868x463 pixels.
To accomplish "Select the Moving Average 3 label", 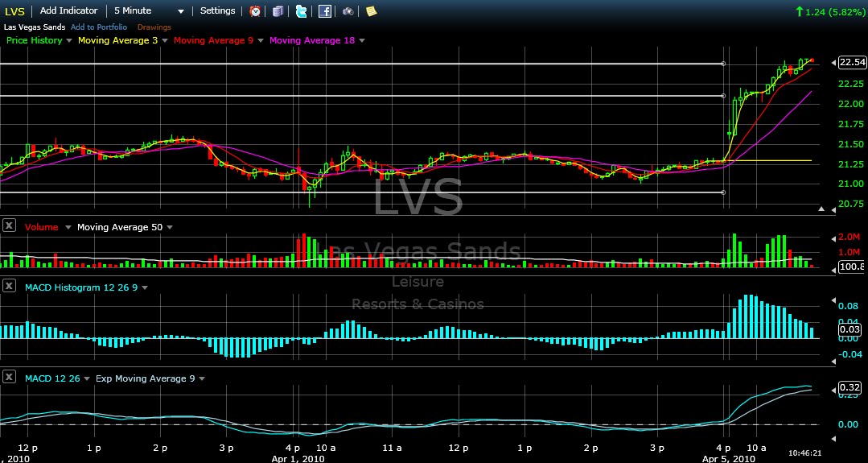I will [x=118, y=40].
